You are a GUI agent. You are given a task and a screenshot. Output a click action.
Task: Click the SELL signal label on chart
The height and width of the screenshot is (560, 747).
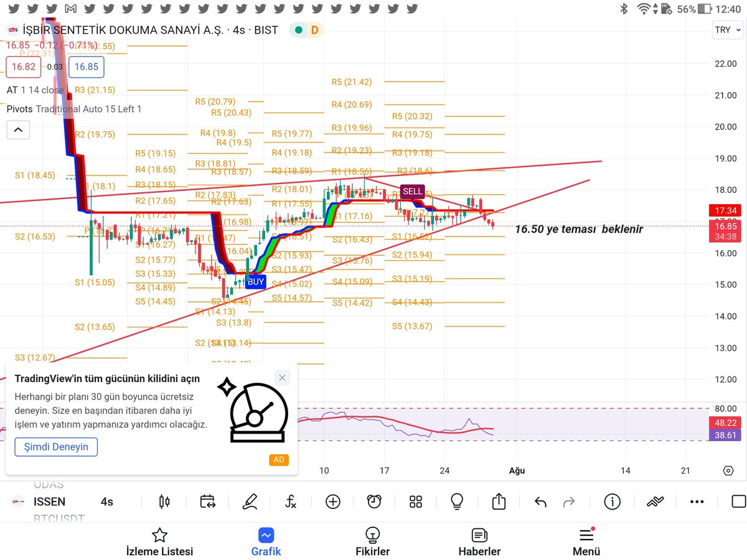[413, 192]
